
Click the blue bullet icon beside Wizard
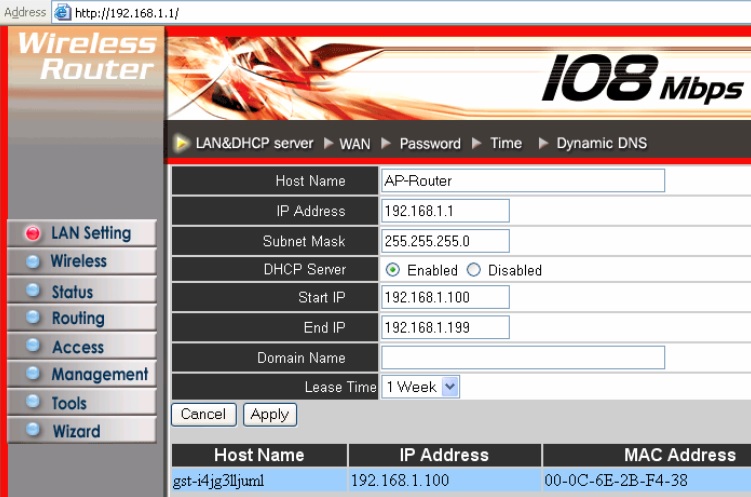(x=33, y=429)
